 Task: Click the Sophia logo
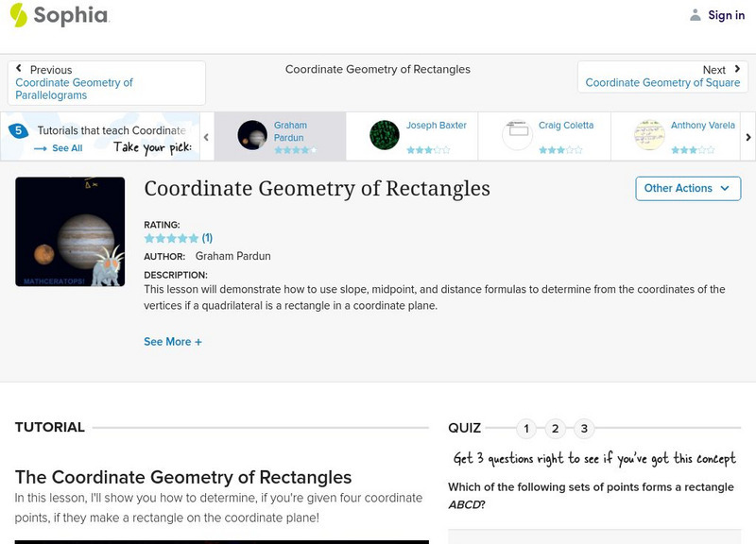pyautogui.click(x=59, y=15)
